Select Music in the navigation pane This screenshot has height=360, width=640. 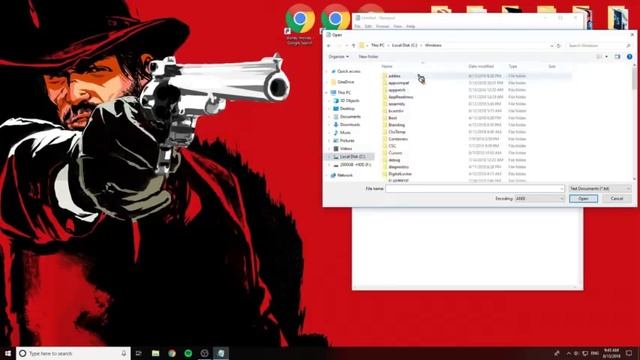tap(345, 133)
